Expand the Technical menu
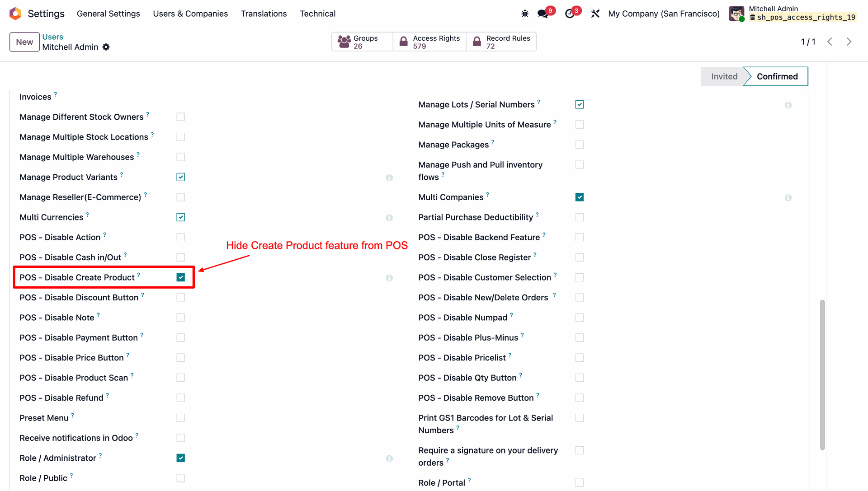Screen dimensions: 868x491 [317, 14]
